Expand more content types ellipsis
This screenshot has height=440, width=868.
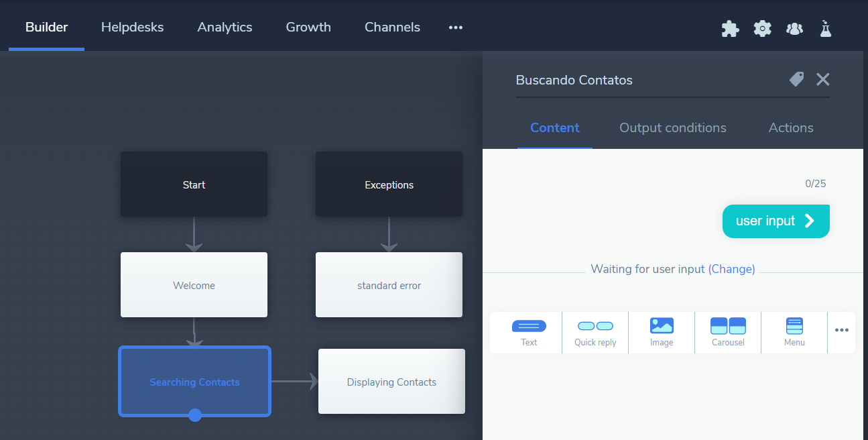(x=842, y=330)
